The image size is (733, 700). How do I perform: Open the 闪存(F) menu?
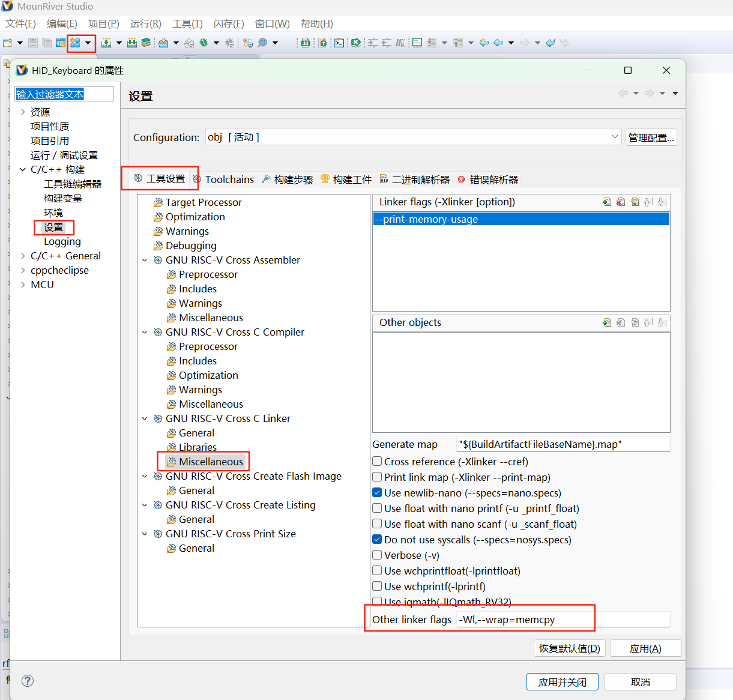coord(229,23)
